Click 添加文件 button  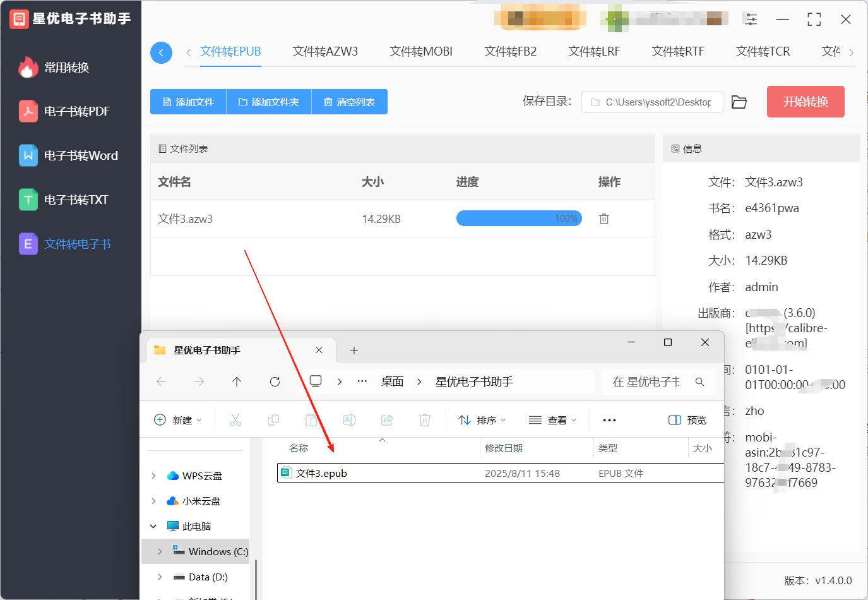[188, 102]
